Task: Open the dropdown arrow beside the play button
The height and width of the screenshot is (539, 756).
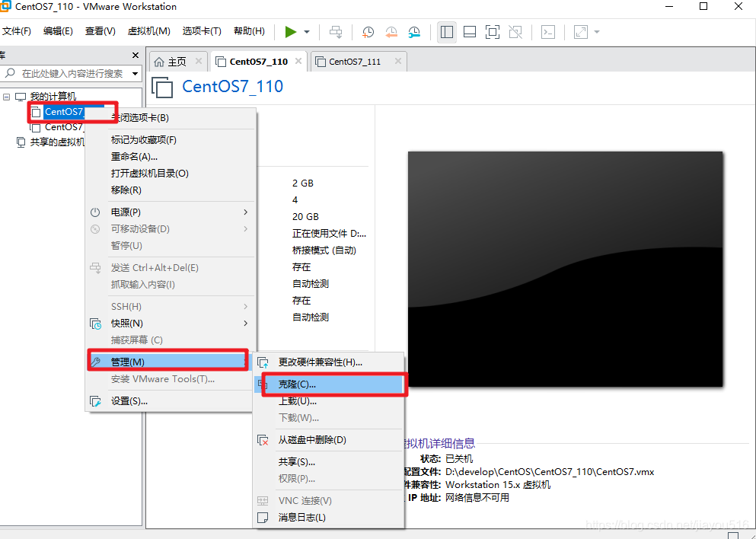Action: 306,32
